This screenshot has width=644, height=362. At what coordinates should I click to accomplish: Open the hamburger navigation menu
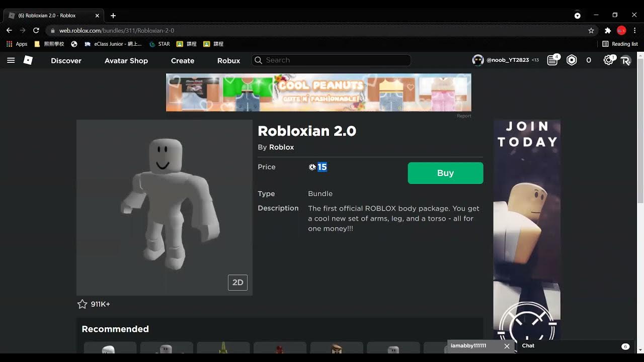pyautogui.click(x=11, y=60)
